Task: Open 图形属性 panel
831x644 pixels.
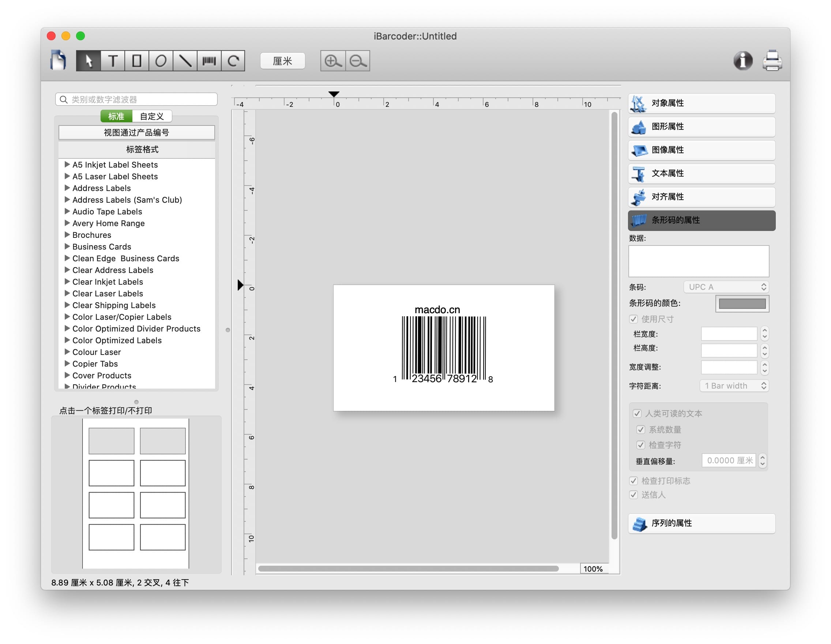Action: pyautogui.click(x=702, y=127)
